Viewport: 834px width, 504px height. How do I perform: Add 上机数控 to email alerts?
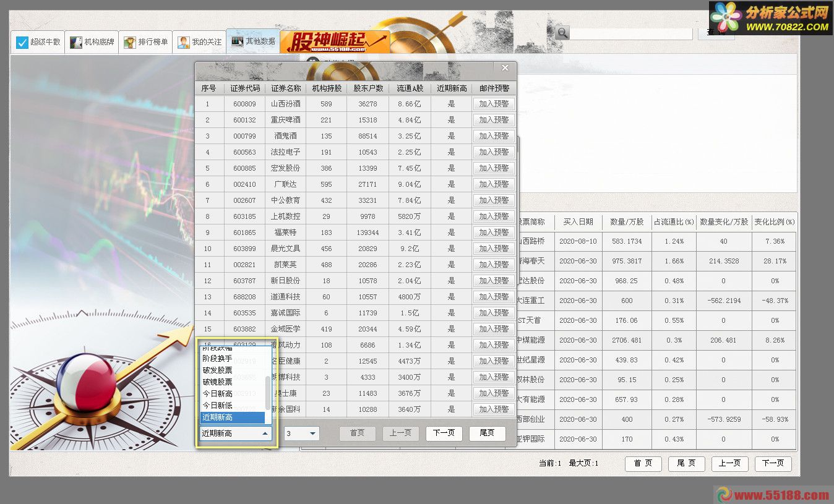click(x=494, y=216)
